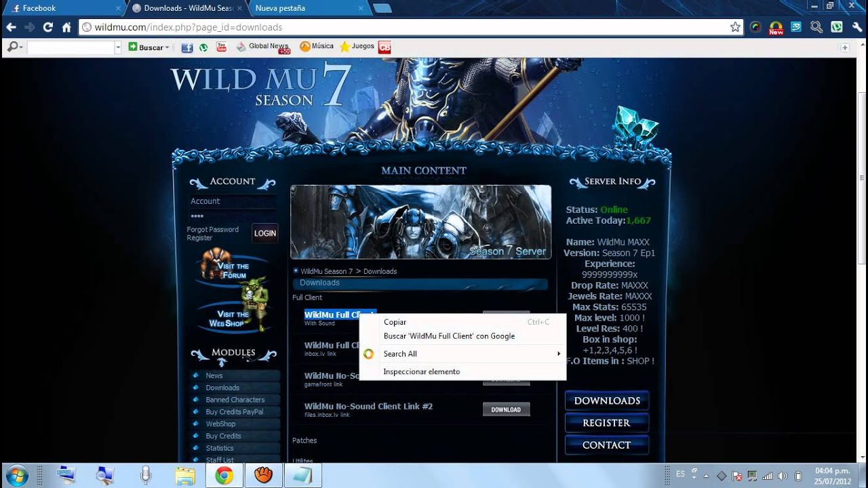
Task: Open the Global News toolbar button
Action: click(263, 47)
